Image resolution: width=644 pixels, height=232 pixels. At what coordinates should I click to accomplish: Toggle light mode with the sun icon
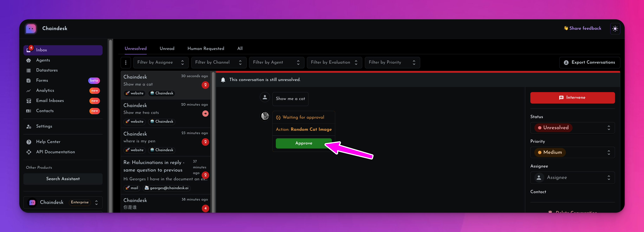coord(615,28)
